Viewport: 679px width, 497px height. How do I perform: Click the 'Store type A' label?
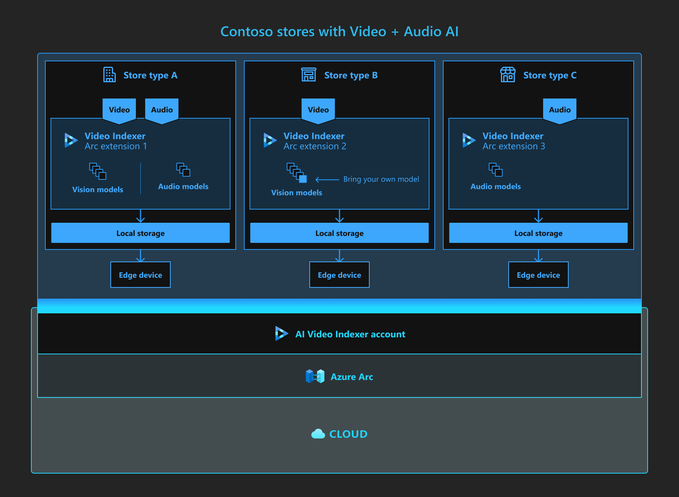click(x=150, y=75)
